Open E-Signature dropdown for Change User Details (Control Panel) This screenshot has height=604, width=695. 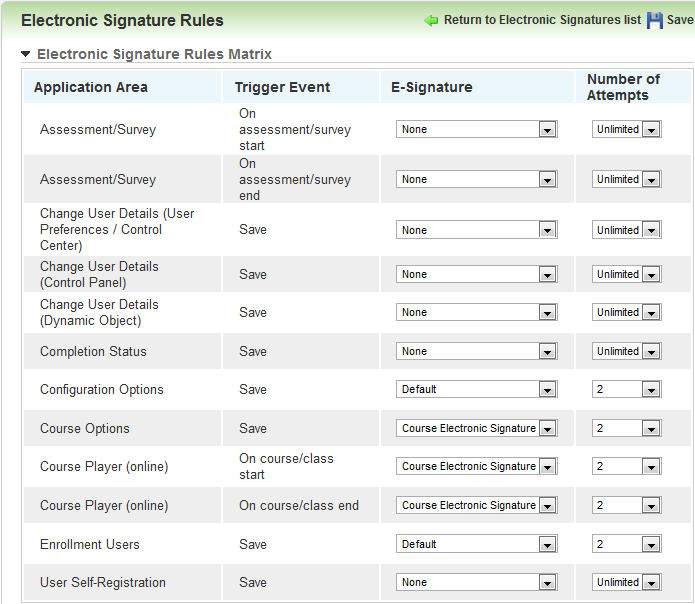tap(476, 274)
